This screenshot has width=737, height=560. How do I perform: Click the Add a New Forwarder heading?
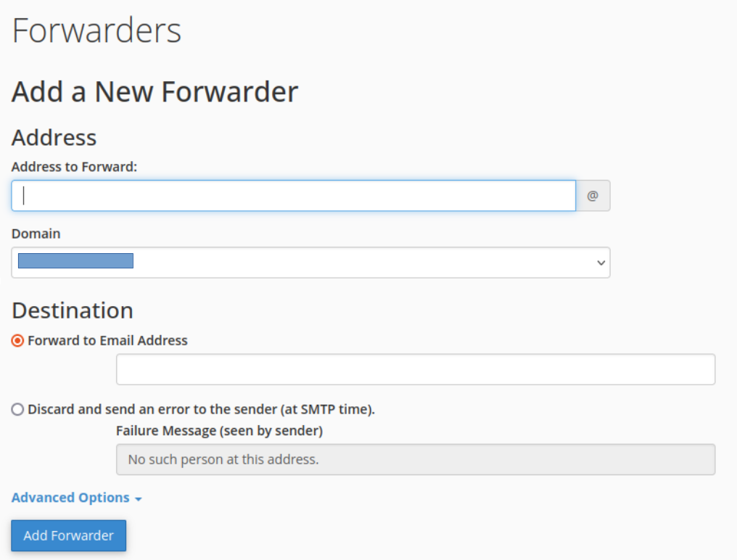(155, 91)
